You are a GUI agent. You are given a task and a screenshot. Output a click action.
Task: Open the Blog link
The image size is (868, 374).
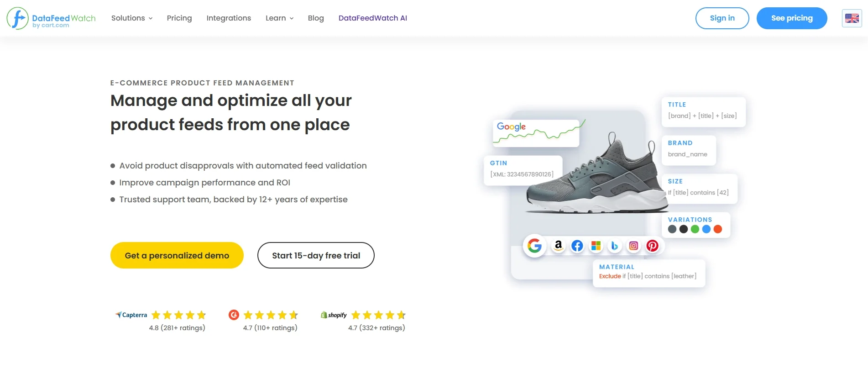316,18
